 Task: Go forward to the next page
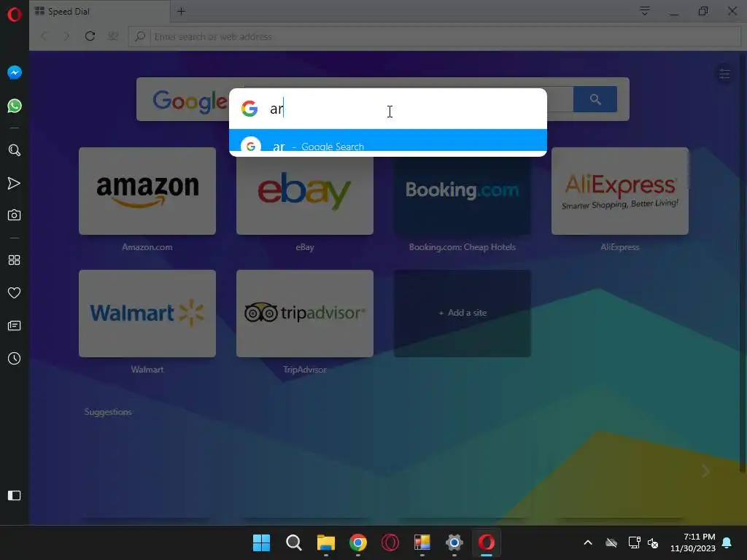(x=66, y=36)
